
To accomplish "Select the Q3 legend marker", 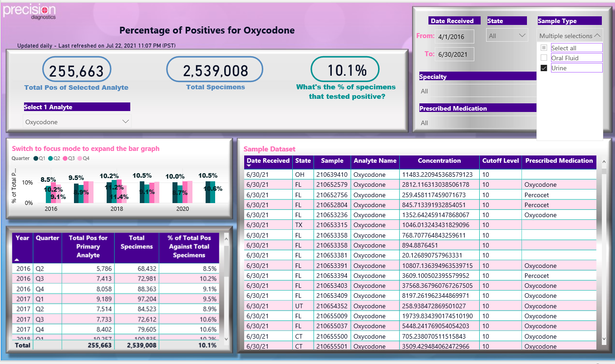I will tap(65, 158).
